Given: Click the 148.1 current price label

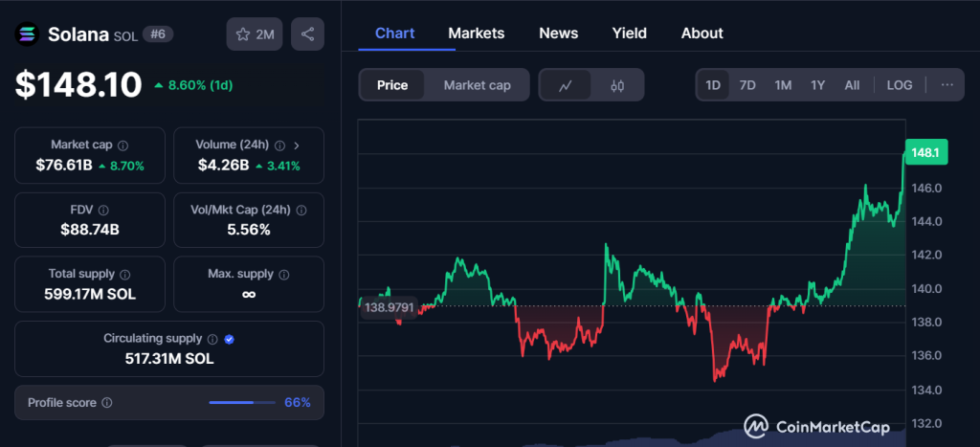Looking at the screenshot, I should click(x=926, y=152).
